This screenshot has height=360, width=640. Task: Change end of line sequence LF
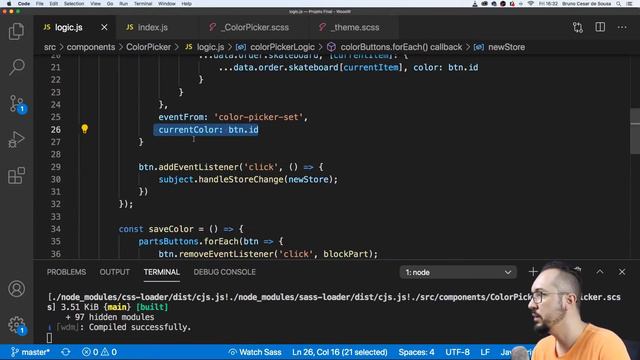[485, 352]
